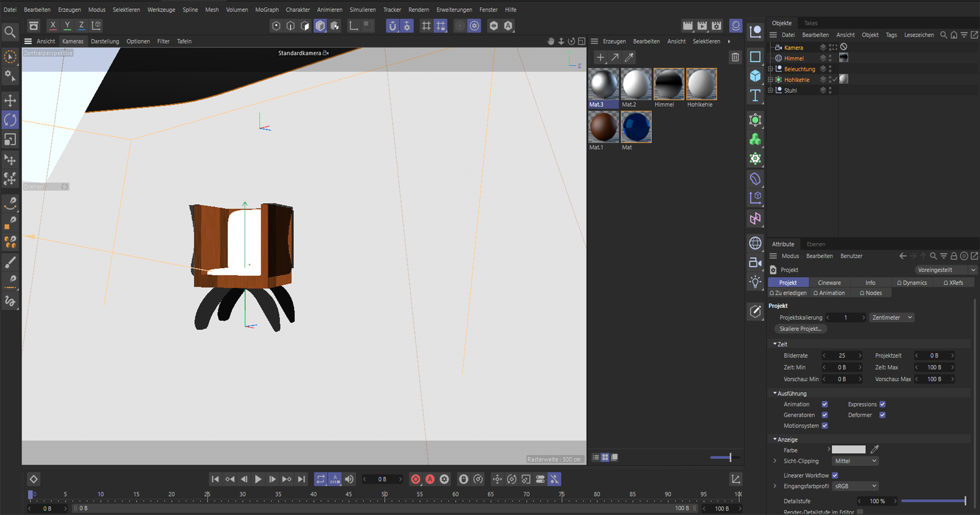
Task: Adjust material thumbnail size slider
Action: coord(725,457)
